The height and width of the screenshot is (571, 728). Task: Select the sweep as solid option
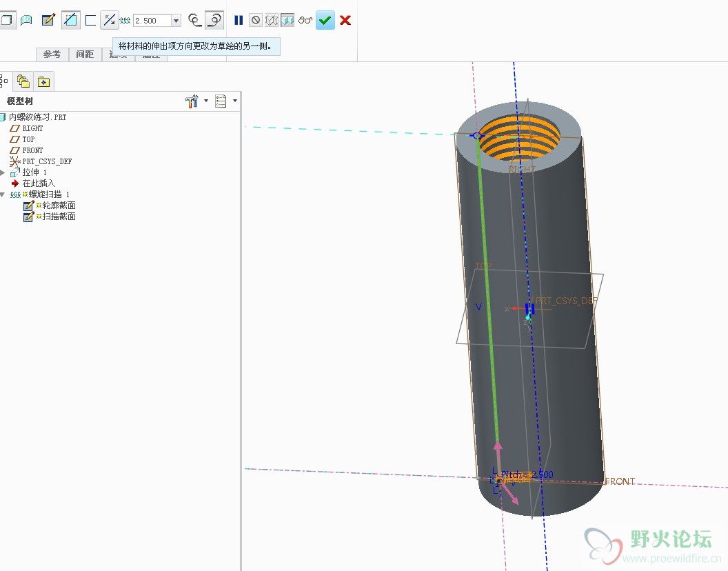[6, 21]
